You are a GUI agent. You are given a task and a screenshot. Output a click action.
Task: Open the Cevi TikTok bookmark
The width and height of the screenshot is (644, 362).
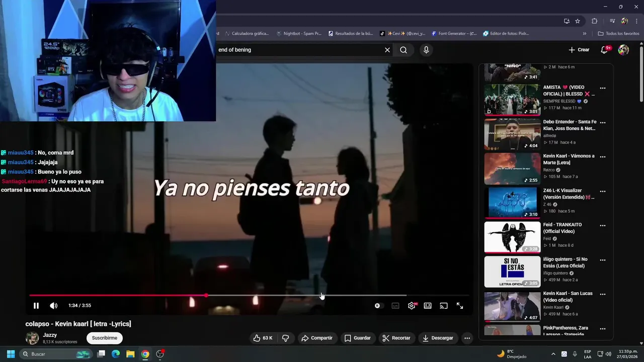pos(403,34)
